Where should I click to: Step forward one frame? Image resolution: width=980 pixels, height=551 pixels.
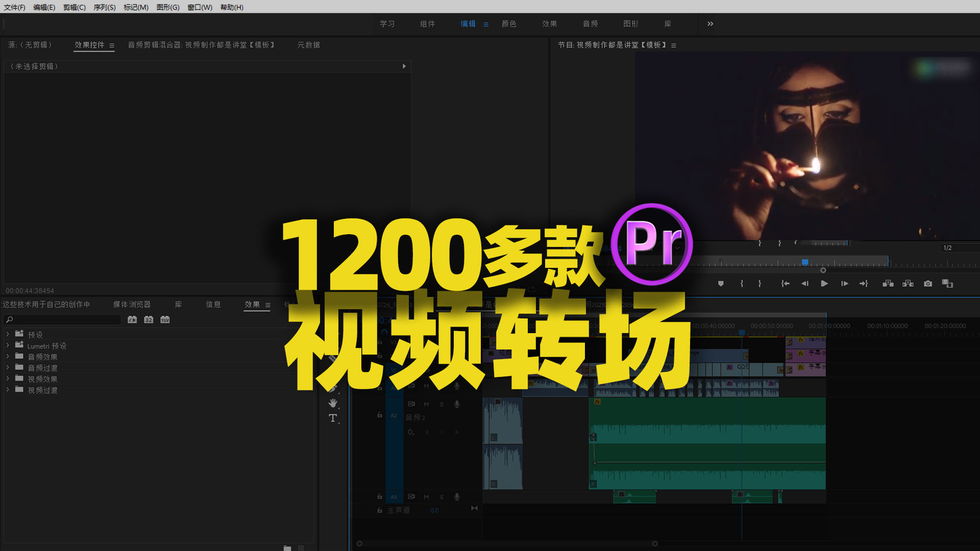(845, 284)
